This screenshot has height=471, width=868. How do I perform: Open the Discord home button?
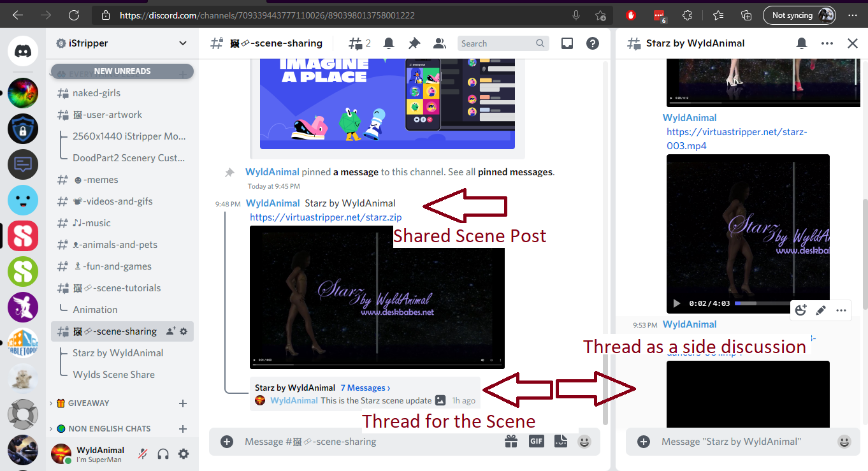click(x=23, y=50)
